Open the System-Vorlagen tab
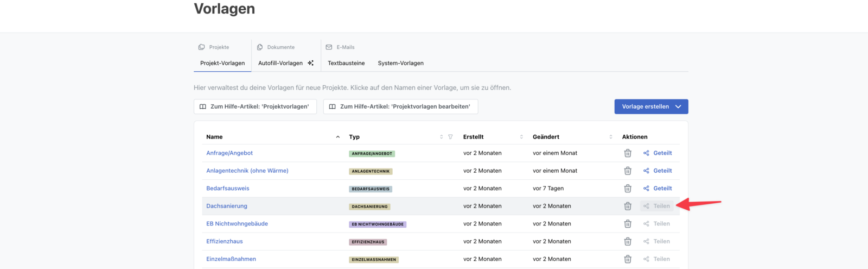This screenshot has width=868, height=269. [x=400, y=63]
